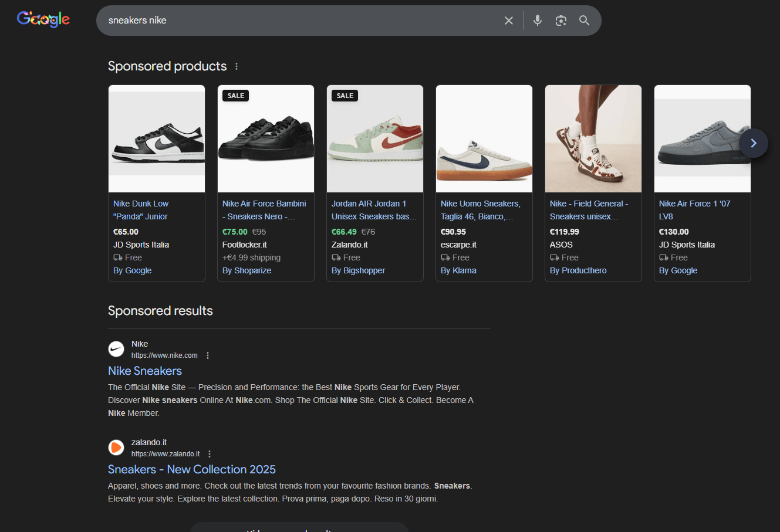Open Nike - Field General Sneakers link

point(589,210)
